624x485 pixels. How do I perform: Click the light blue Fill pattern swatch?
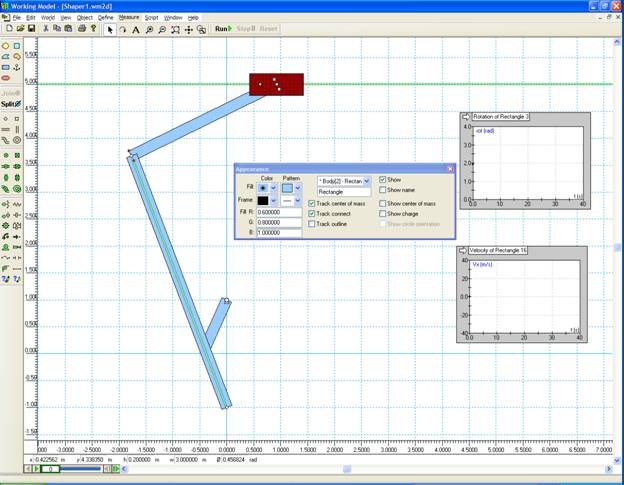pyautogui.click(x=287, y=188)
